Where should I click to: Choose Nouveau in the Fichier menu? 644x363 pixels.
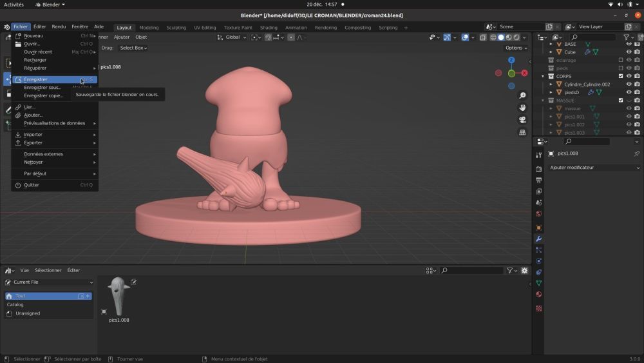coord(55,35)
